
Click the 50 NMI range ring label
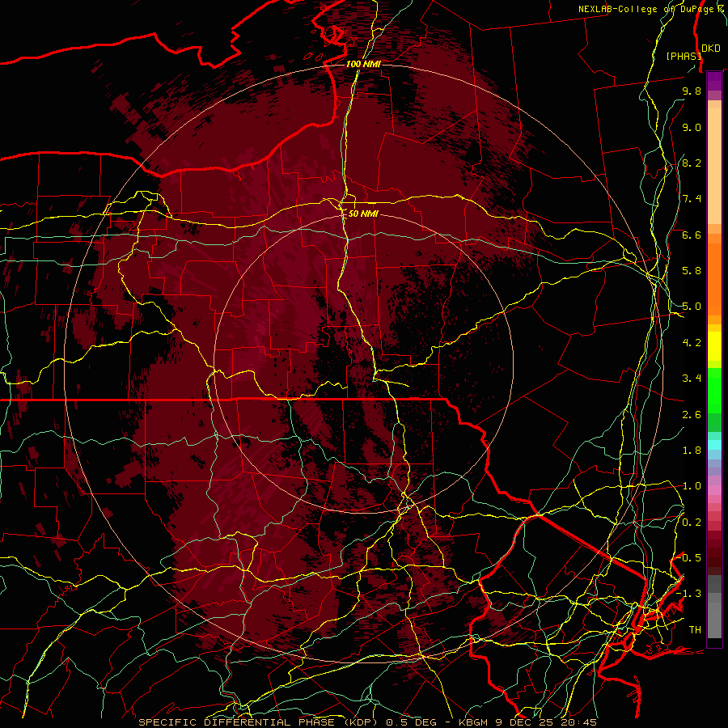click(x=363, y=214)
